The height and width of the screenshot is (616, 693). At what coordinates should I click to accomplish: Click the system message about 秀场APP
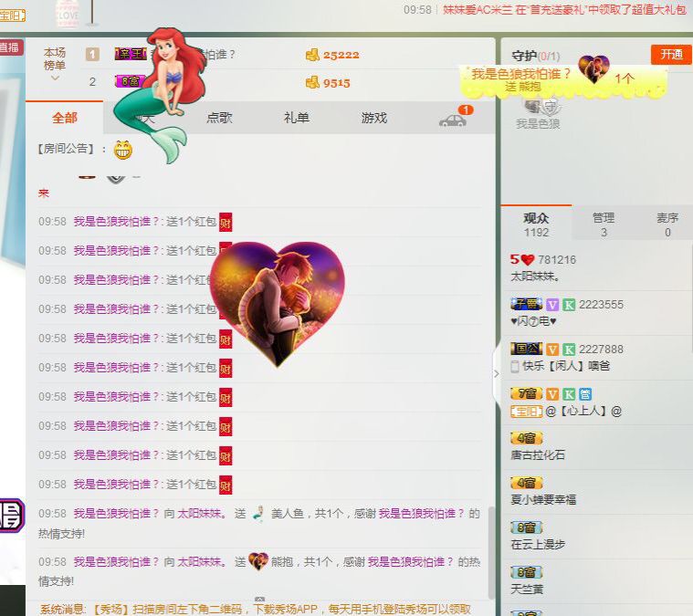tap(257, 610)
